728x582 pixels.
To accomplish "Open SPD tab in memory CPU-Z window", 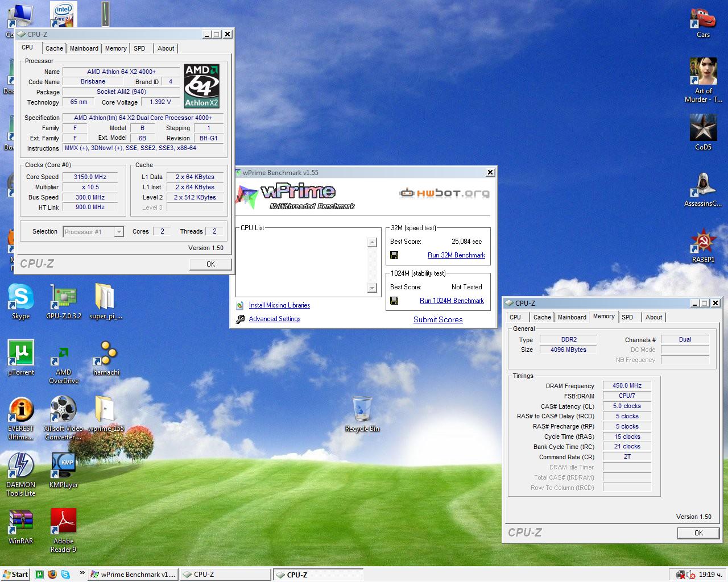I will (627, 317).
